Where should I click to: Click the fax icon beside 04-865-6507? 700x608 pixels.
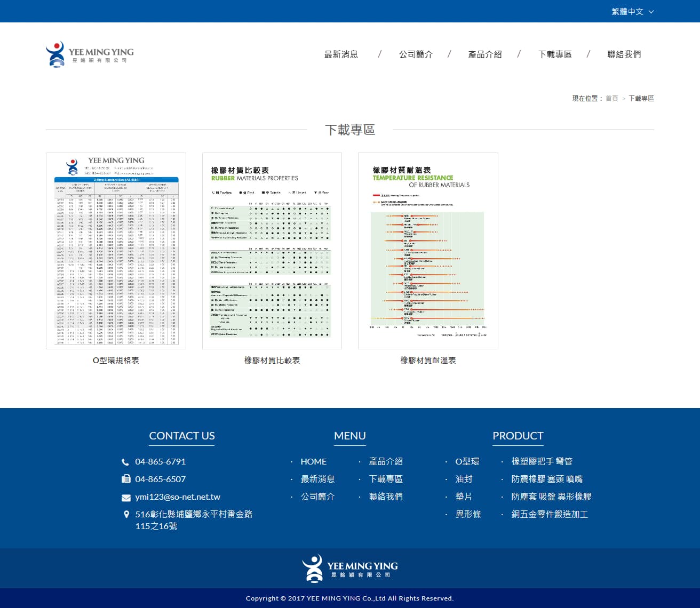click(126, 479)
